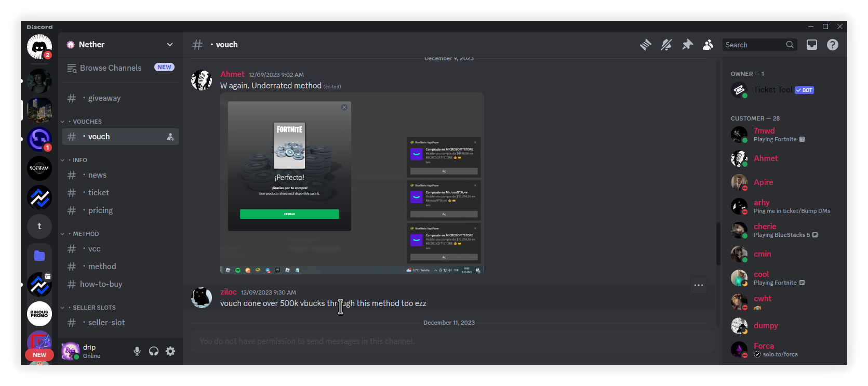Image resolution: width=868 pixels, height=386 pixels.
Task: Go to the giveaway channel
Action: [121, 98]
